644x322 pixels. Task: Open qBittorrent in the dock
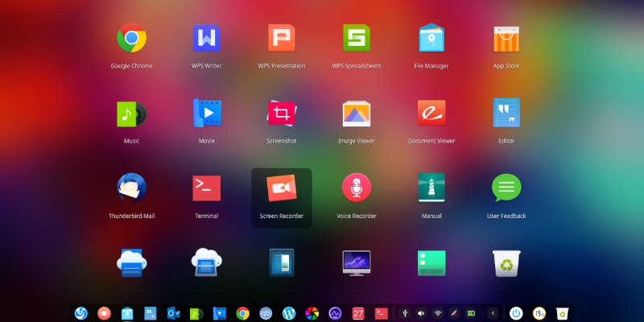(x=266, y=313)
